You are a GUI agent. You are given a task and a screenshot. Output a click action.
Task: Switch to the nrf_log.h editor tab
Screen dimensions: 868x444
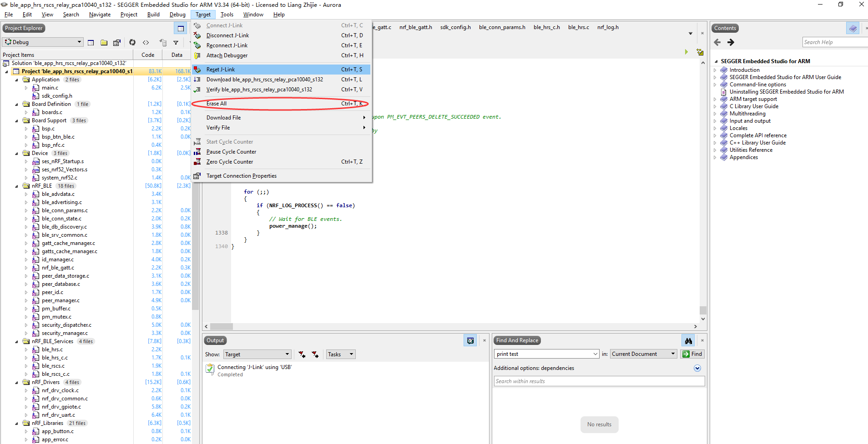coord(608,27)
